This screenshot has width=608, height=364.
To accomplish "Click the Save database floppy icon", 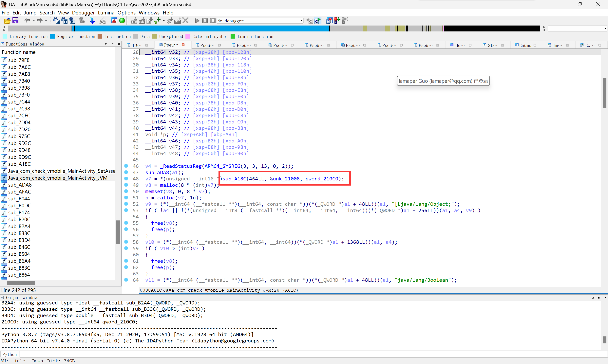I will coord(15,21).
